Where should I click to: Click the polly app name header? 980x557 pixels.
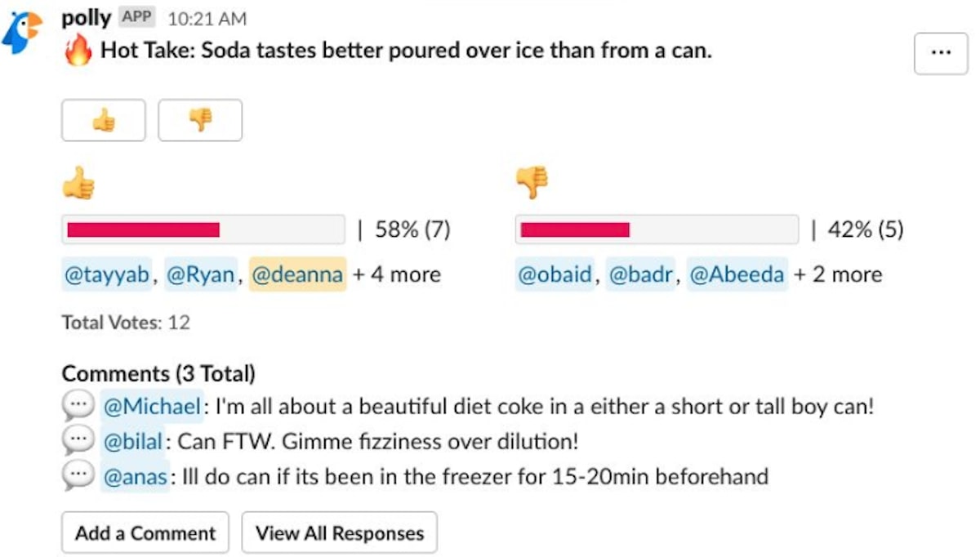[86, 18]
